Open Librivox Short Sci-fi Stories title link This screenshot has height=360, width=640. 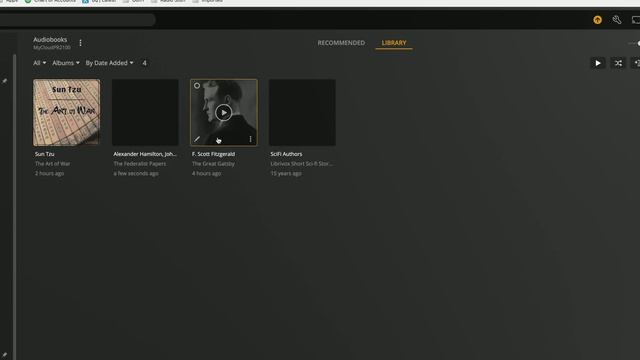tap(301, 164)
